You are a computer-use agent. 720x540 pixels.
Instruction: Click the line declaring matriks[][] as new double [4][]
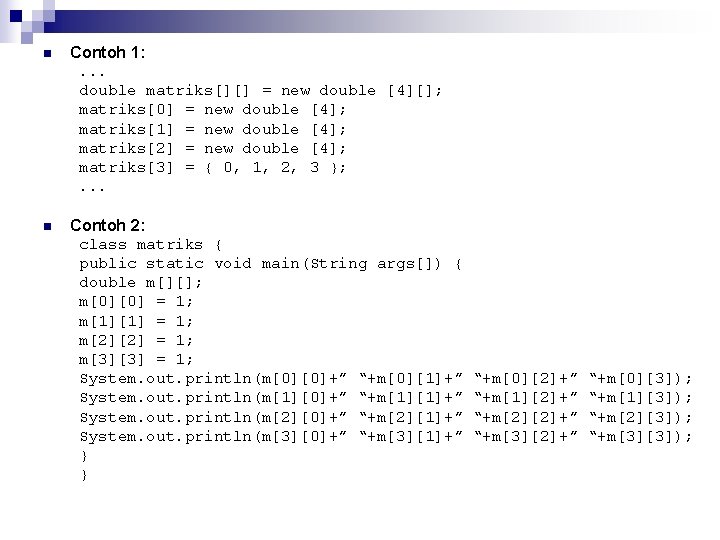[x=260, y=90]
